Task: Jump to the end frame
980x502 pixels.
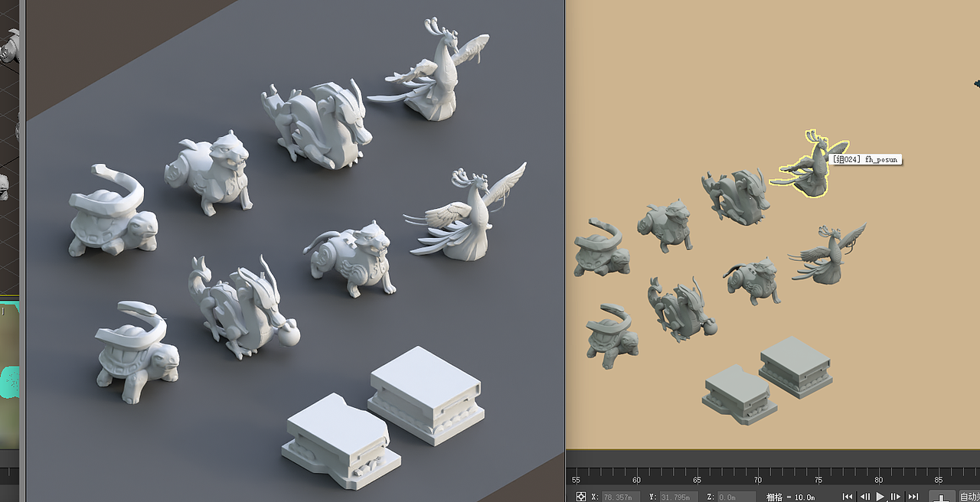Action: [x=913, y=497]
